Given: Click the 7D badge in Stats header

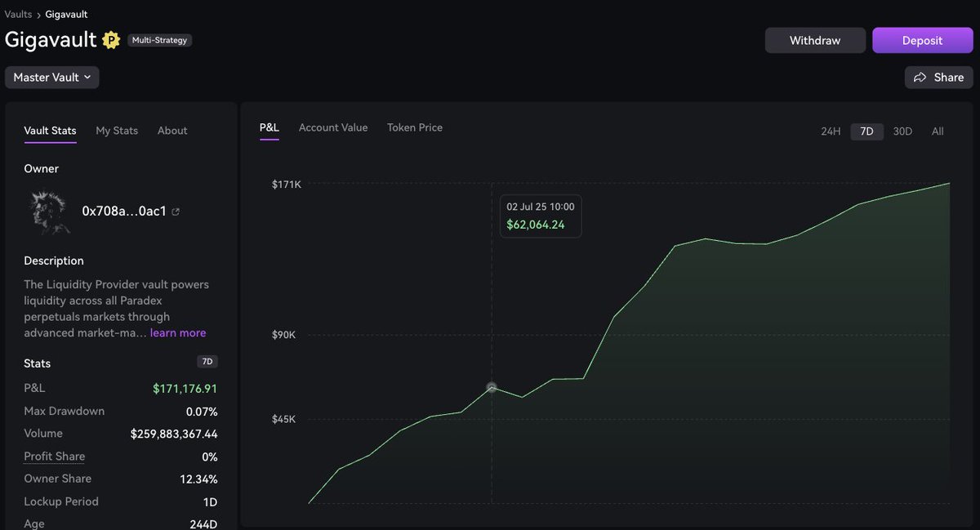Looking at the screenshot, I should [207, 362].
